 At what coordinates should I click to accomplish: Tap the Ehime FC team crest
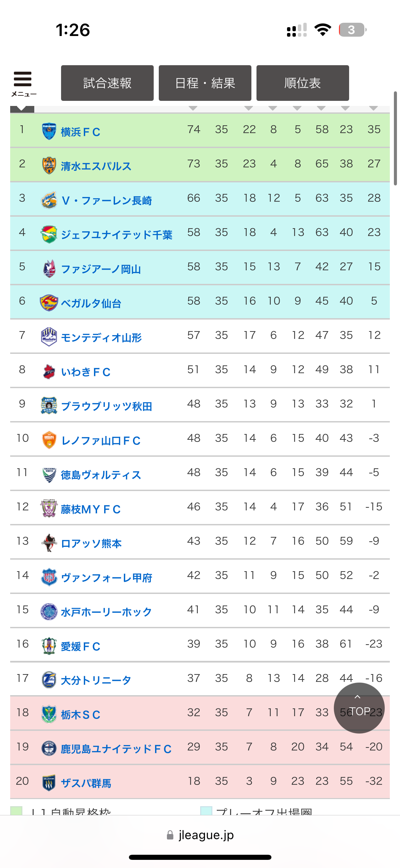click(x=49, y=646)
